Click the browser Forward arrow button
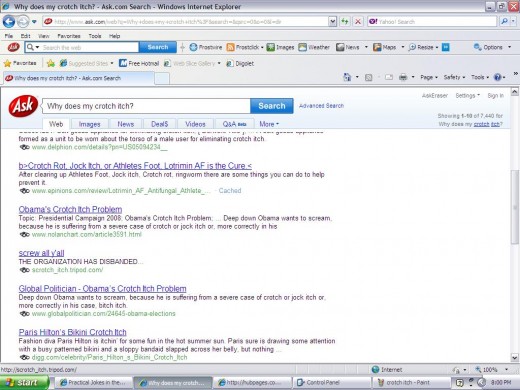The image size is (520, 390). point(23,22)
